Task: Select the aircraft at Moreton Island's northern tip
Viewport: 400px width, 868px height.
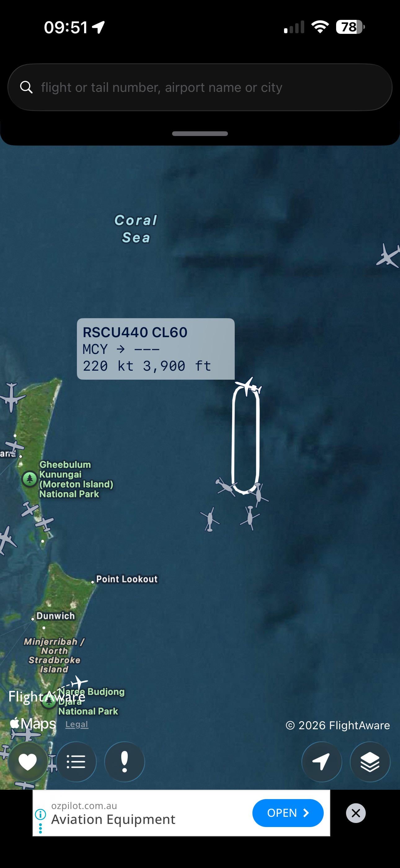Action: point(12,397)
